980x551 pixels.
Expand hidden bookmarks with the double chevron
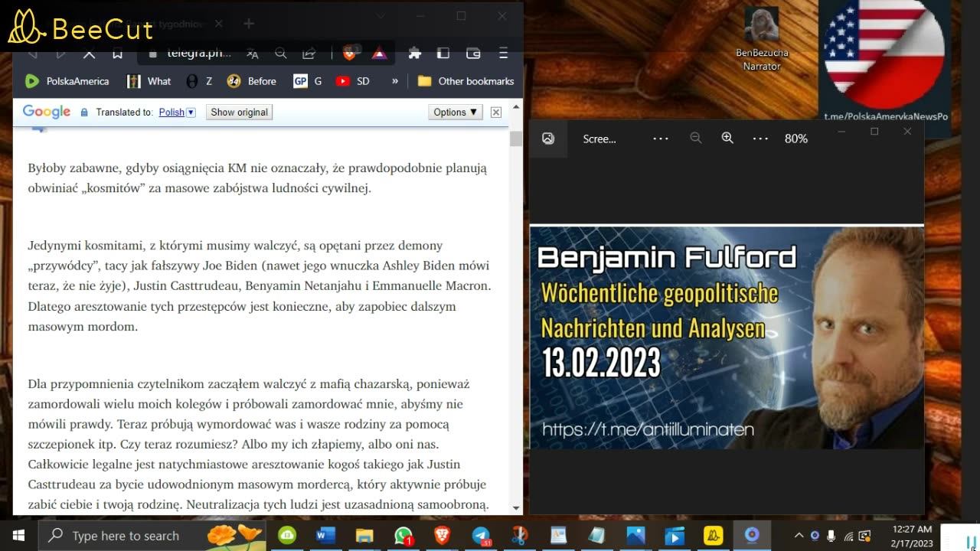click(x=395, y=81)
